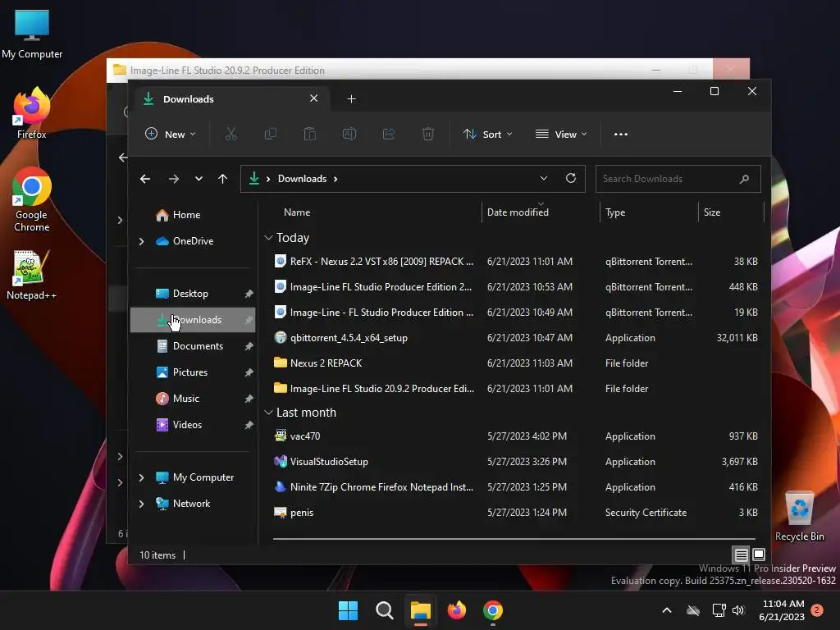This screenshot has width=840, height=630.
Task: Click the Share icon in toolbar
Action: [x=389, y=134]
